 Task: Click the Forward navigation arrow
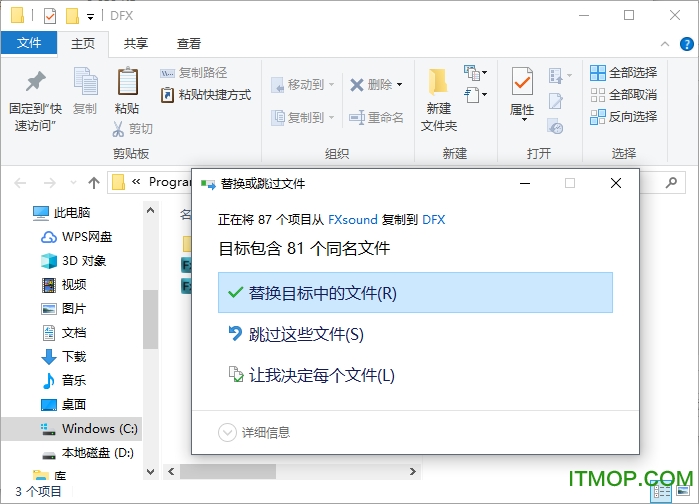click(x=49, y=183)
